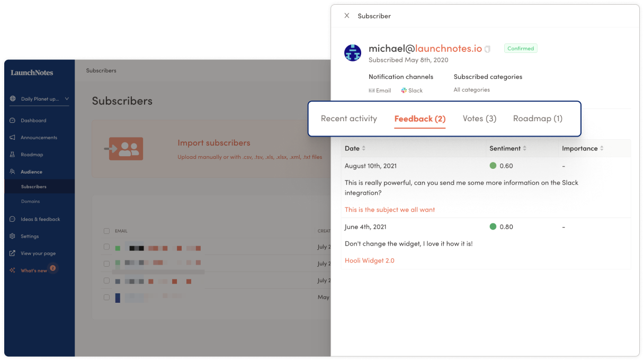The height and width of the screenshot is (361, 644).
Task: Open the Hooli Widget 2.0 link
Action: 370,260
